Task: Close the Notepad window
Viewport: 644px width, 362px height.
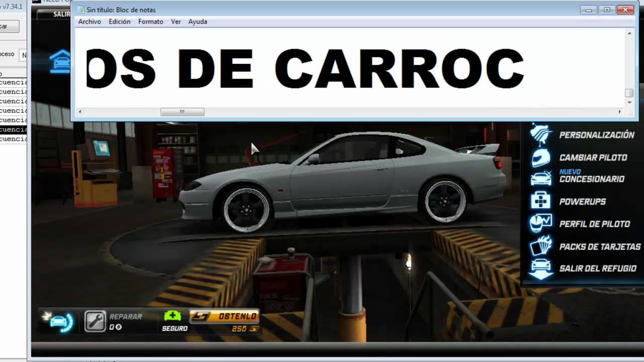Action: (625, 10)
